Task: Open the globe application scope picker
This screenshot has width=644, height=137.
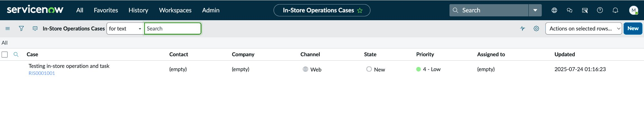Action: coord(554,10)
